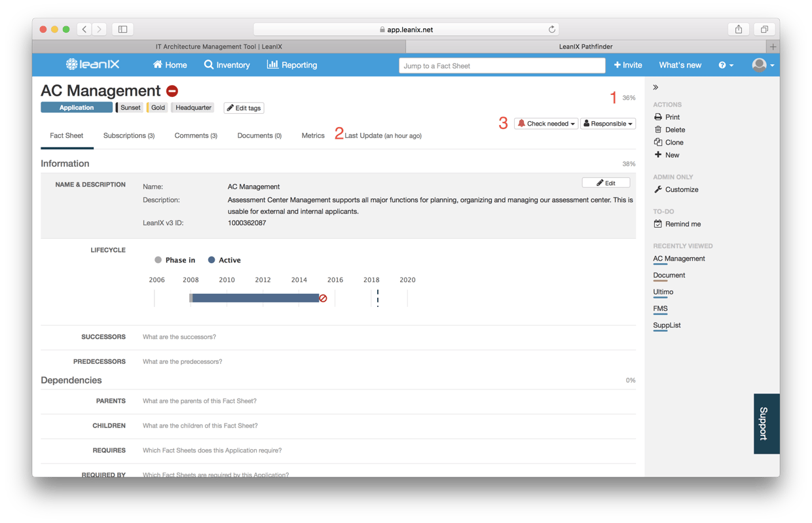Click the red sunset icon beside AC Management
The width and height of the screenshot is (812, 523).
[x=172, y=91]
